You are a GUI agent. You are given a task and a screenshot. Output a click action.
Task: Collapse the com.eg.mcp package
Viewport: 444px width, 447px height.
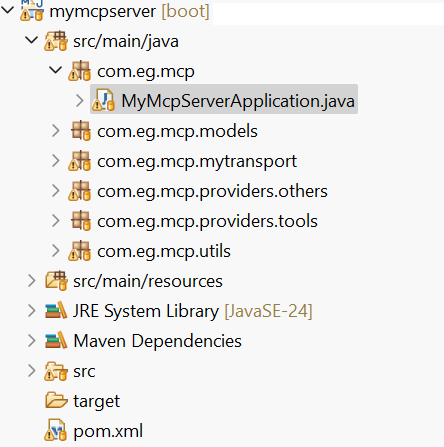pos(55,70)
